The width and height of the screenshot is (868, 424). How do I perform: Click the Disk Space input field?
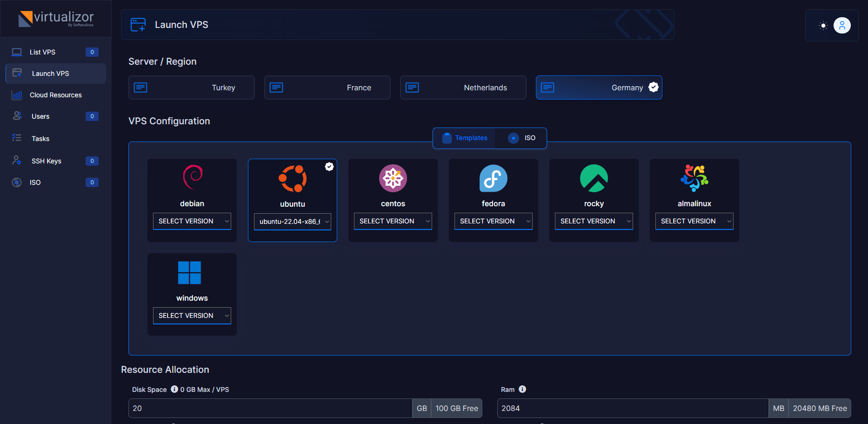coord(270,408)
